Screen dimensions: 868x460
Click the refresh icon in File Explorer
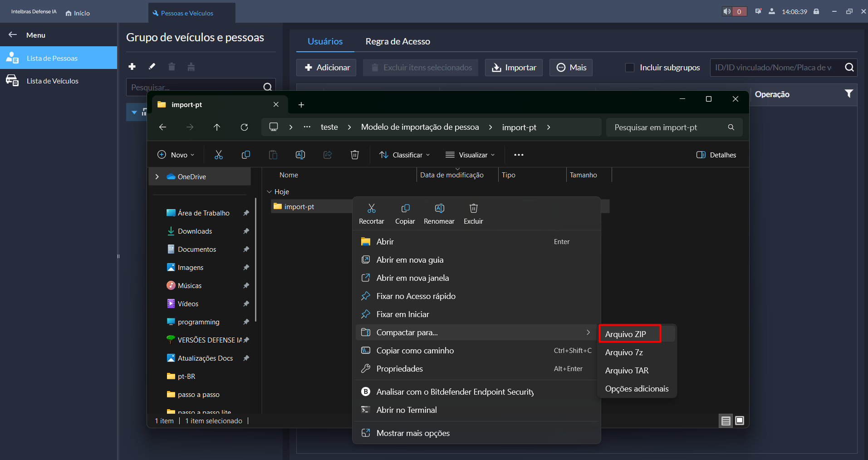tap(244, 127)
